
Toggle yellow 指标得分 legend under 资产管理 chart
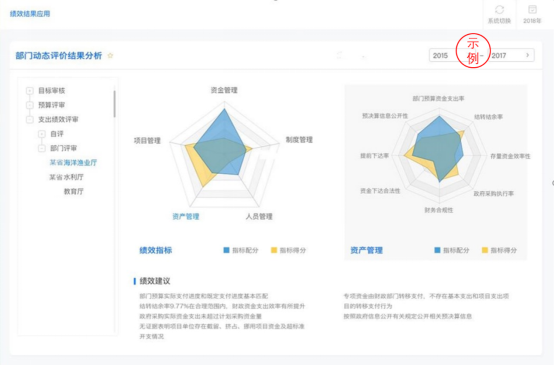(x=499, y=250)
